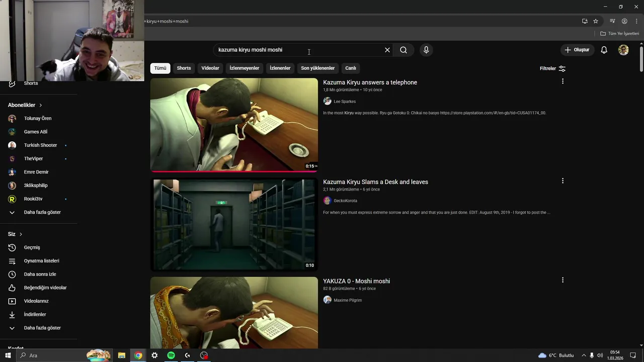Clear the YouTube search box text
Image resolution: width=644 pixels, height=362 pixels.
387,50
